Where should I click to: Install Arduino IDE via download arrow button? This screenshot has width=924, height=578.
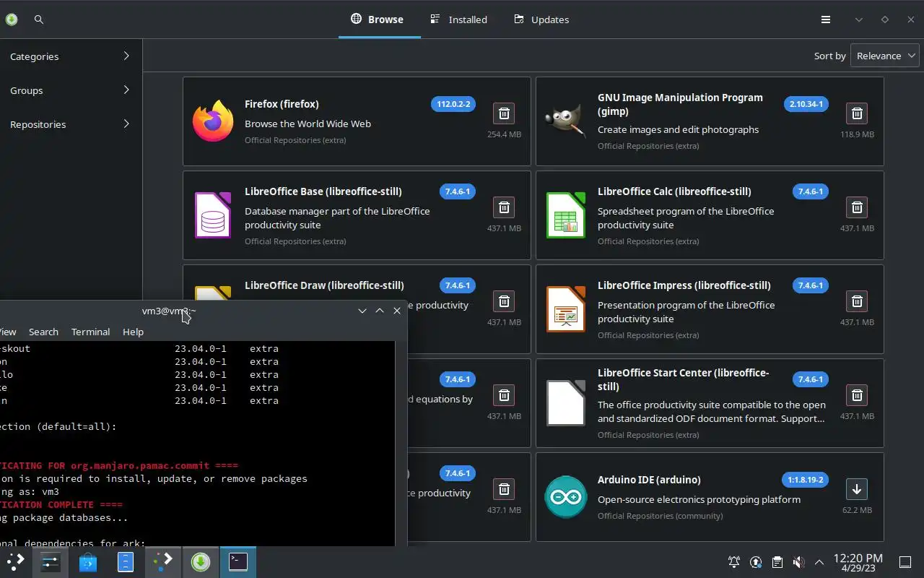pos(857,489)
